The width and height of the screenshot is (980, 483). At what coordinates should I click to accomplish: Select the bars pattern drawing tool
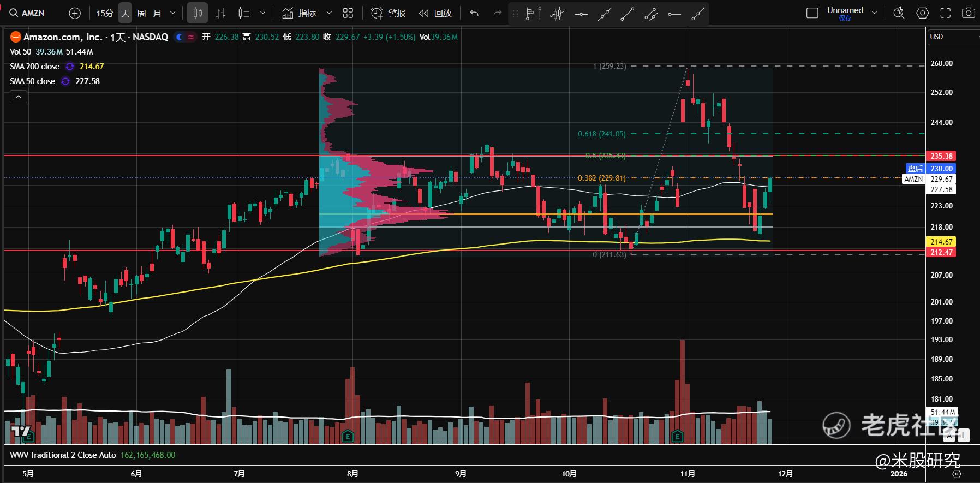(557, 14)
